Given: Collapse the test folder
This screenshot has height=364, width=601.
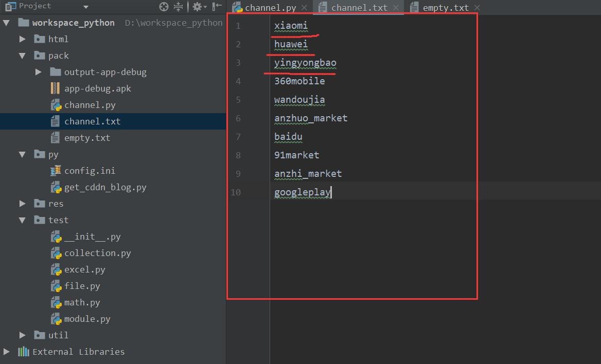Looking at the screenshot, I should [22, 221].
